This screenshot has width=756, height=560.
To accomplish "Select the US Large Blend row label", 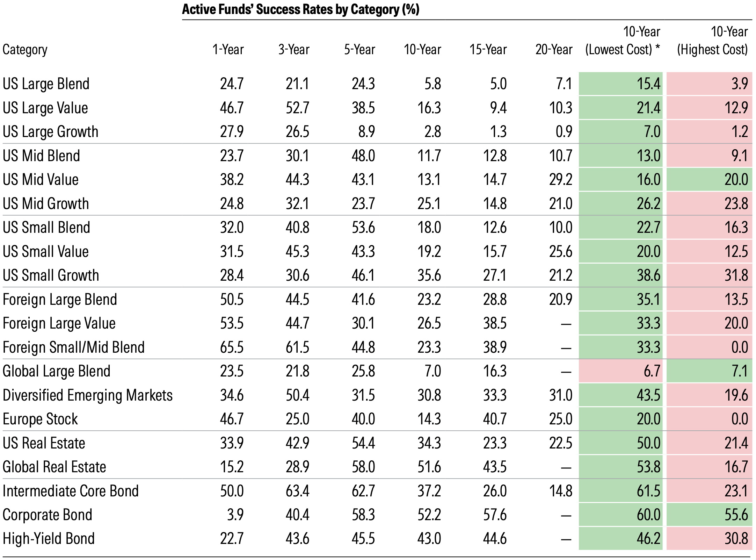I will (x=46, y=84).
